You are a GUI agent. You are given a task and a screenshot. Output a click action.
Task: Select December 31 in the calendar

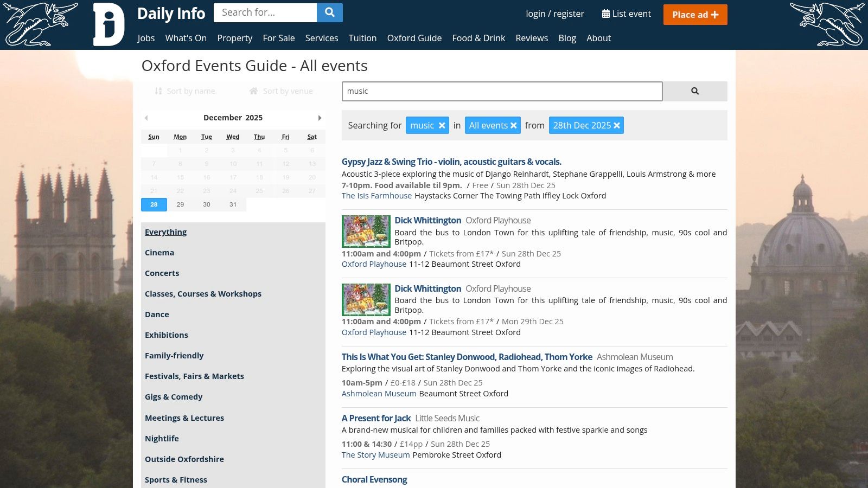click(233, 204)
